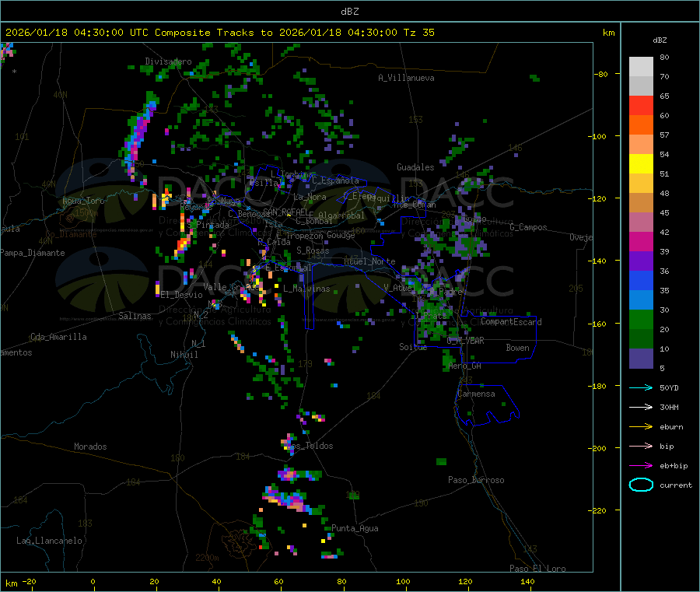
Task: Select the blue 35-36 dBZ color band
Action: coord(641,280)
